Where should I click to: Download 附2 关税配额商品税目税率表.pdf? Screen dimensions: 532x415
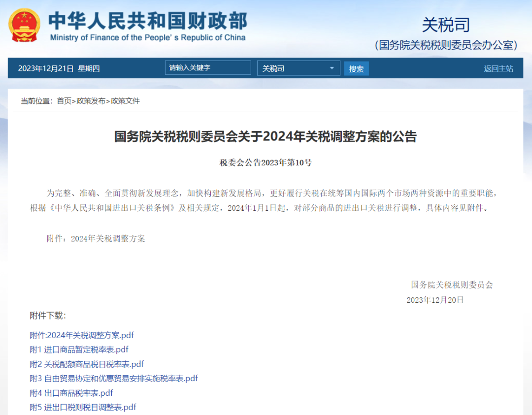coord(87,364)
